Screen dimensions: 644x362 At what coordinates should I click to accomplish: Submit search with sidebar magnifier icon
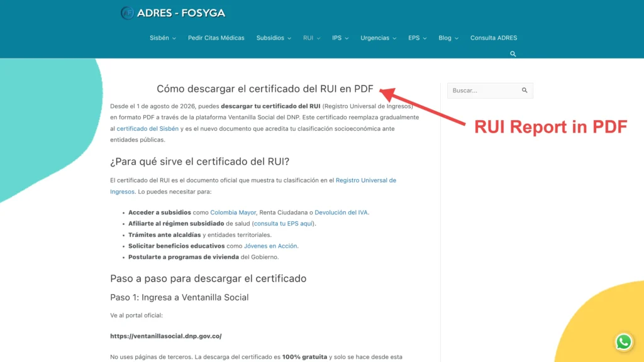pos(525,90)
